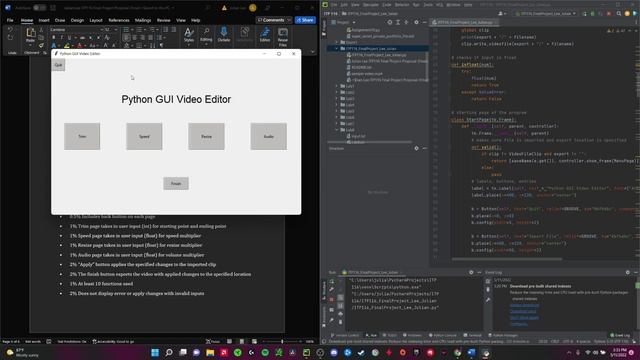Open the Audio page in Video Editor
Image resolution: width=640 pixels, height=360 pixels.
click(x=269, y=136)
